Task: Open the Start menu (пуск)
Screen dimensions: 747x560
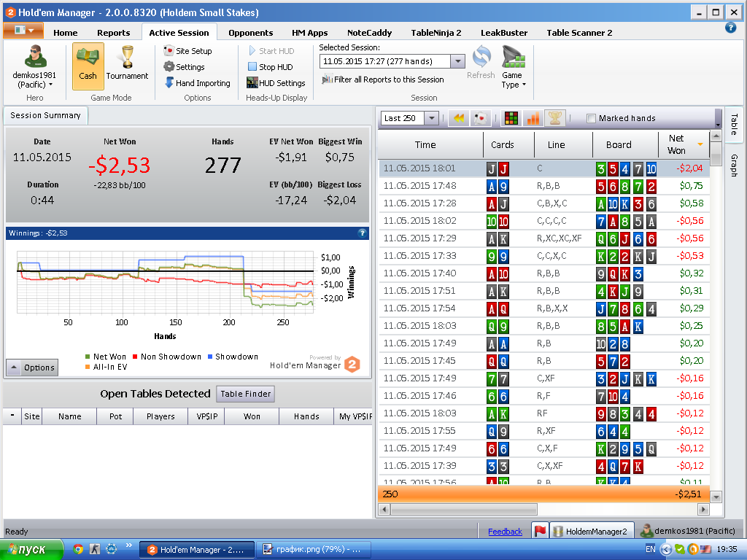Action: (31, 550)
